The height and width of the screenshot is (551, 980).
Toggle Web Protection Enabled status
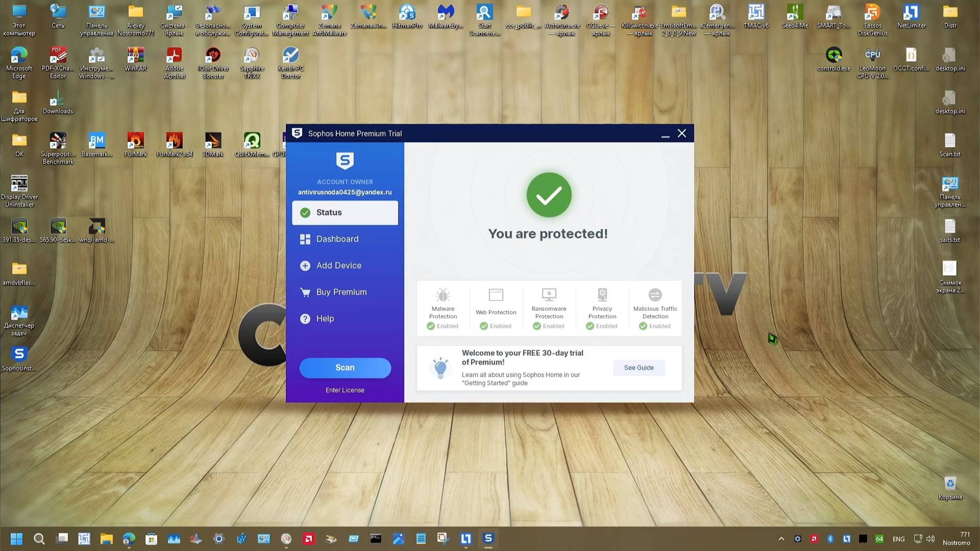click(x=495, y=326)
